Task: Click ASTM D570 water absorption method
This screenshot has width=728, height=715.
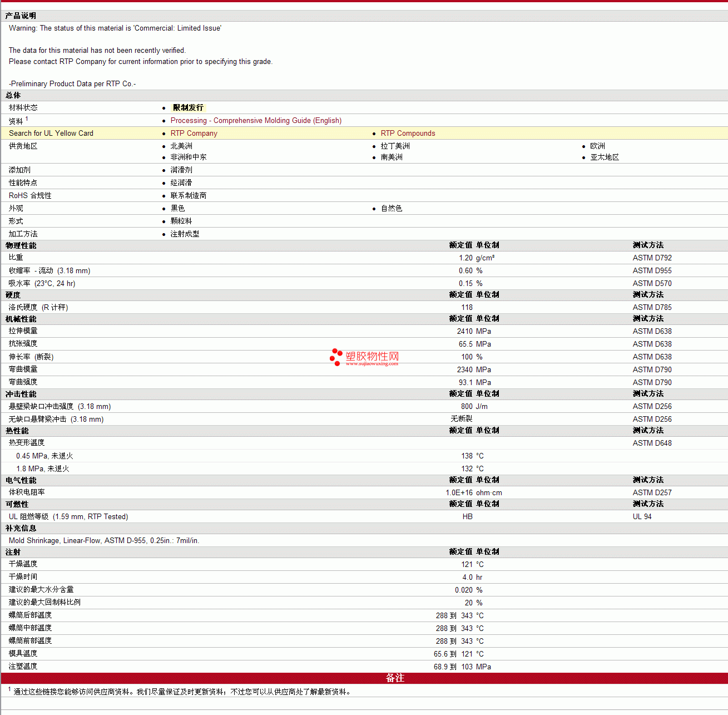Action: [652, 284]
